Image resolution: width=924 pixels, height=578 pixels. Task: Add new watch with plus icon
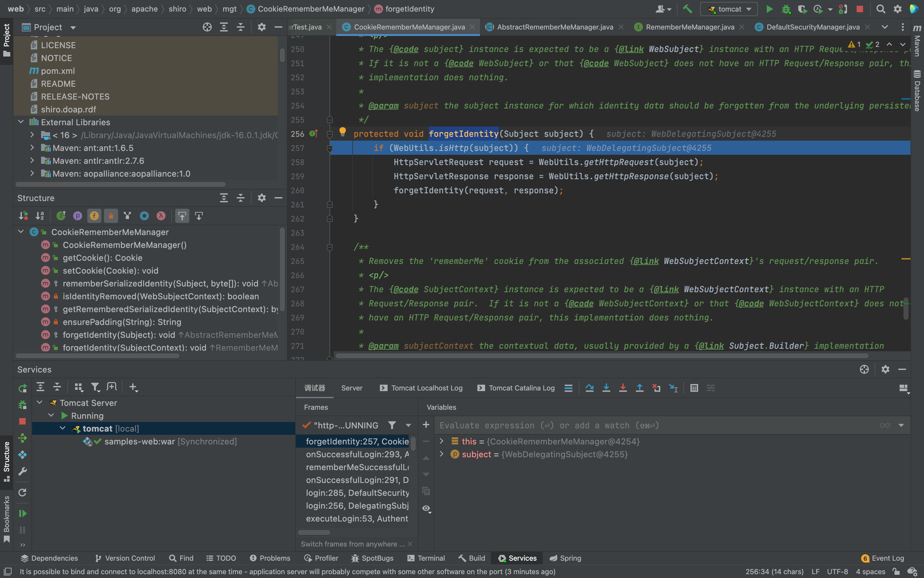[426, 425]
